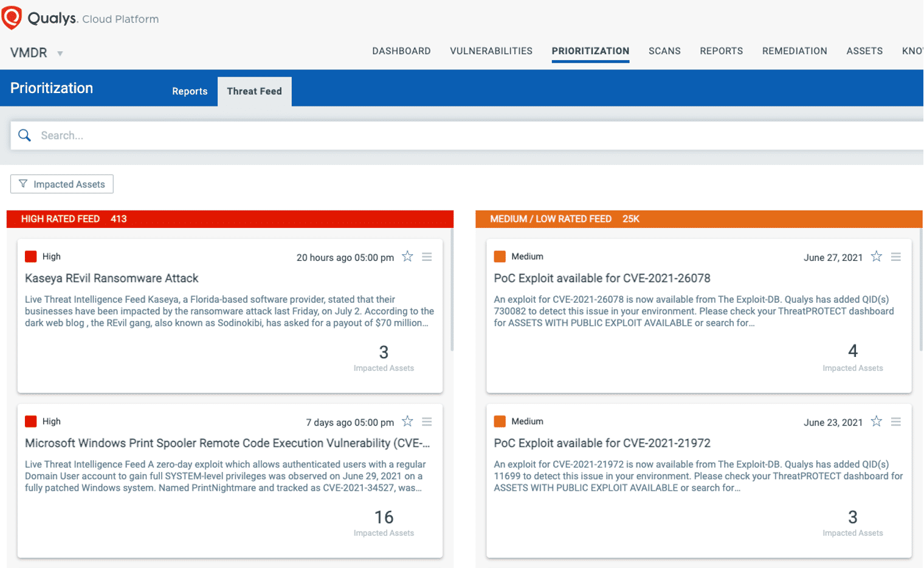Viewport: 924px width, 568px height.
Task: Click the June 27, 2021 date
Action: tap(833, 258)
